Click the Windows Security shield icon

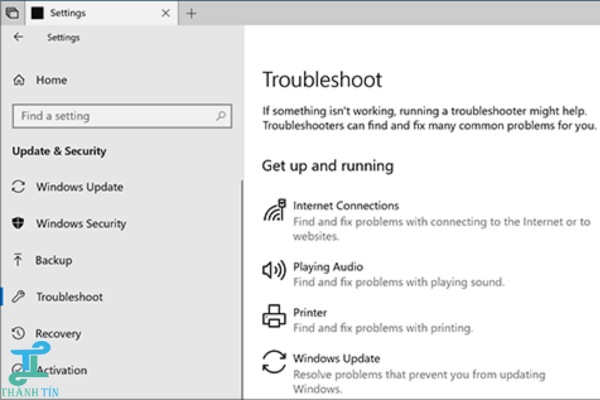click(18, 223)
